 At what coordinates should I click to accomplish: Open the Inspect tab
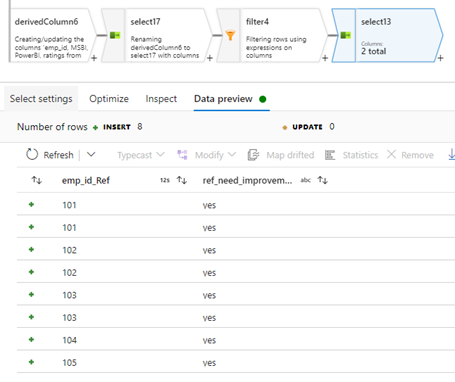coord(161,99)
